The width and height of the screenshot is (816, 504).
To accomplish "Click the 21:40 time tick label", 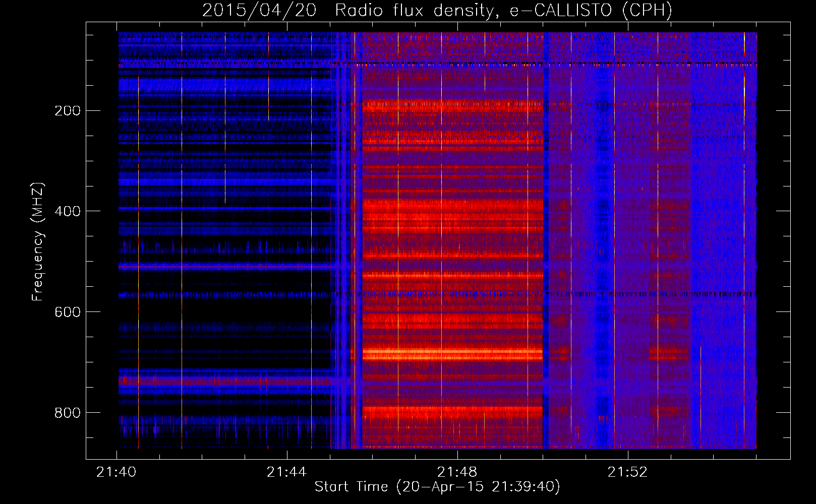I will [x=116, y=472].
